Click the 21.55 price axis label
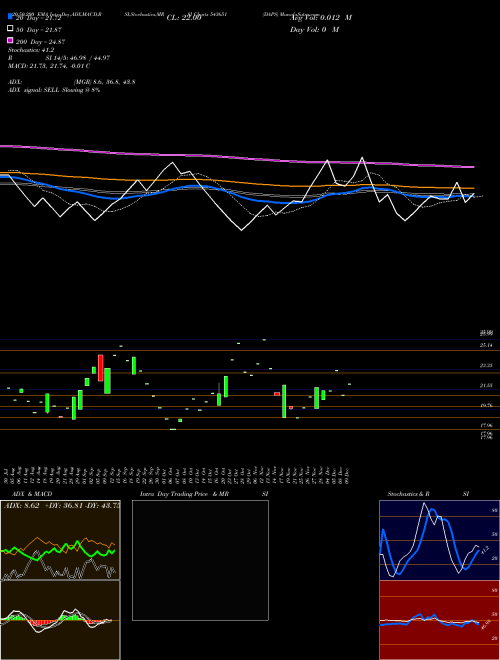Viewport: 500px width, 660px height. click(x=486, y=385)
